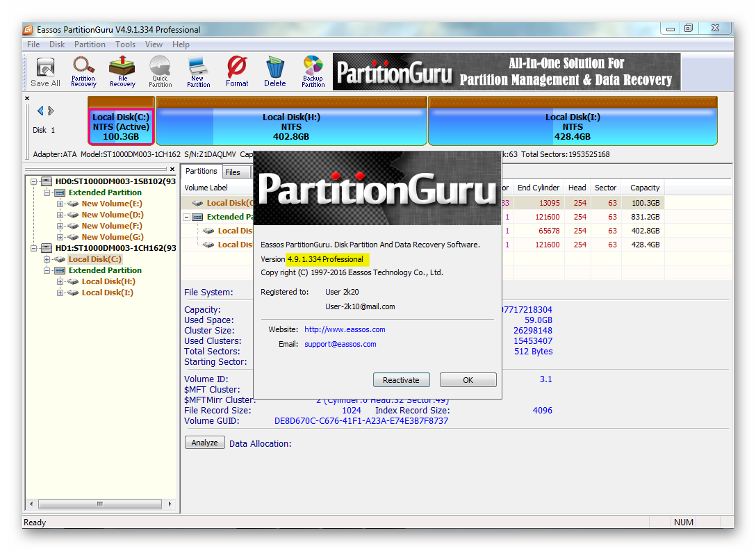Select New Volume(E:) in the tree
Viewport: 756px width, 551px height.
(112, 204)
